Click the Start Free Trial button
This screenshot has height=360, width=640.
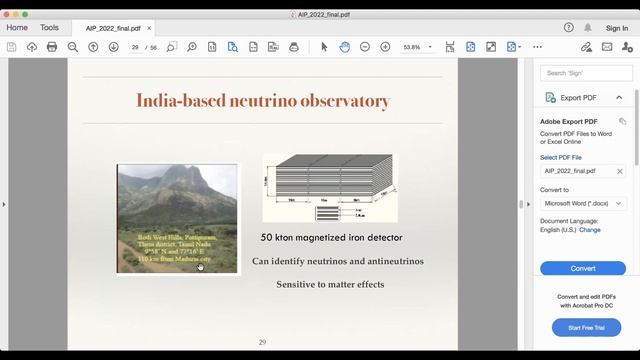pyautogui.click(x=586, y=328)
